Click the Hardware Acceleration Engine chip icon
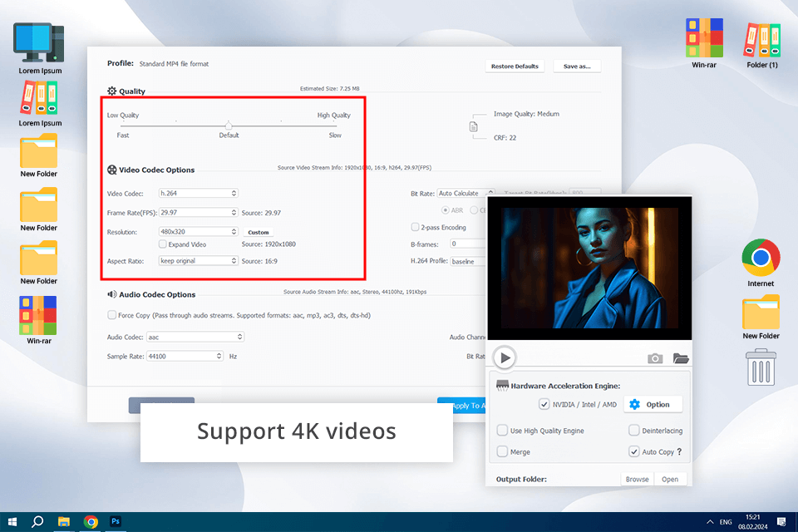Viewport: 798px width, 532px height. coord(502,386)
